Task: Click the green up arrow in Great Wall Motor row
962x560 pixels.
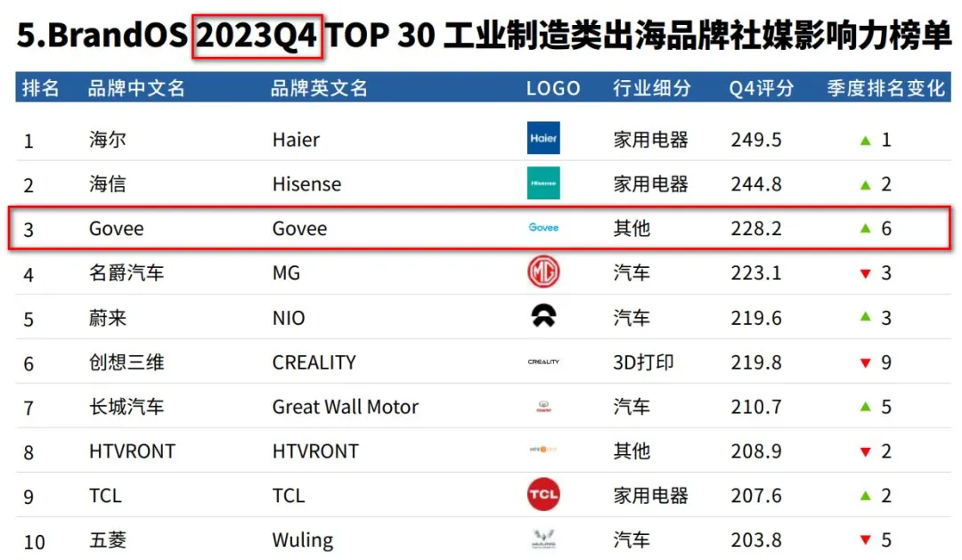Action: point(865,406)
